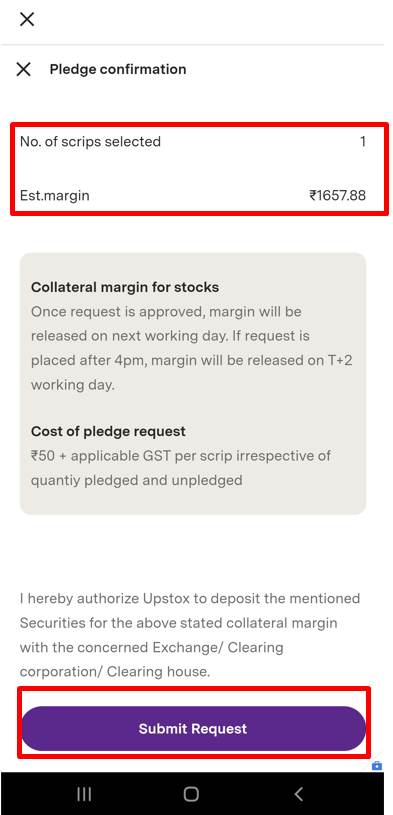393x815 pixels.
Task: Tap the topmost X close icon
Action: click(x=27, y=20)
